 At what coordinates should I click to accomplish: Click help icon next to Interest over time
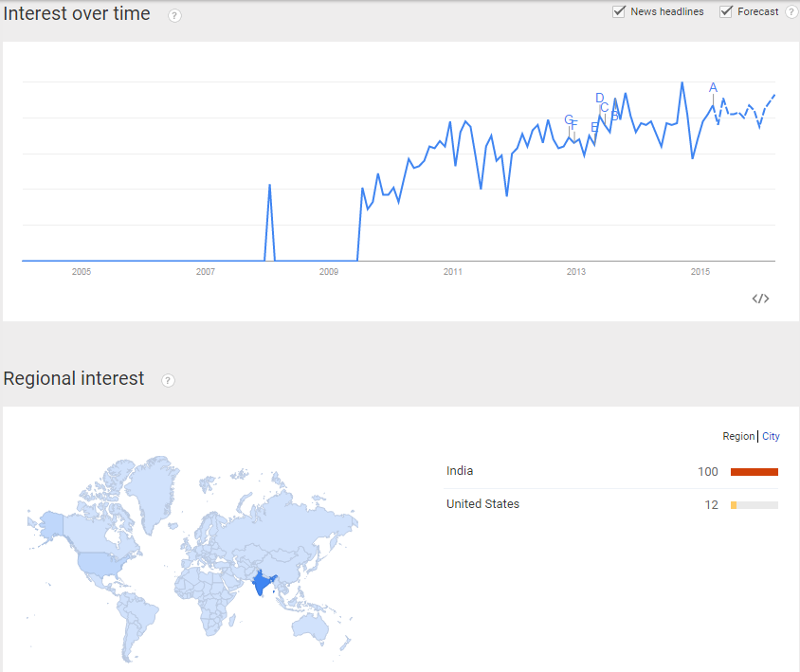(x=174, y=16)
